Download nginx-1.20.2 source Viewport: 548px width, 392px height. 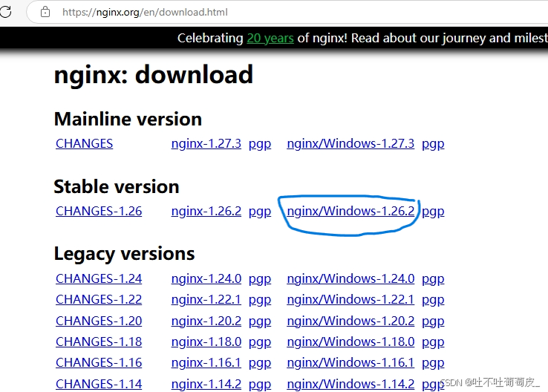[206, 321]
